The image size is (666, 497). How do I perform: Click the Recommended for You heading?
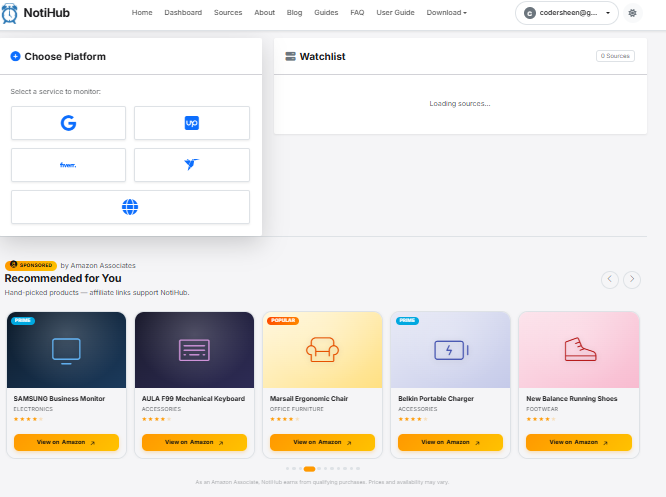63,278
